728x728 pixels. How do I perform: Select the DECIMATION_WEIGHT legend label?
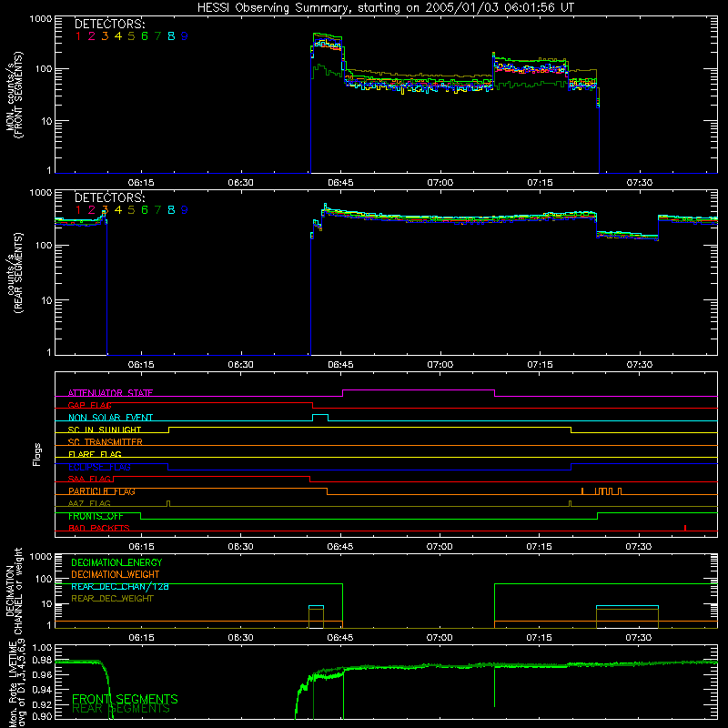click(116, 574)
